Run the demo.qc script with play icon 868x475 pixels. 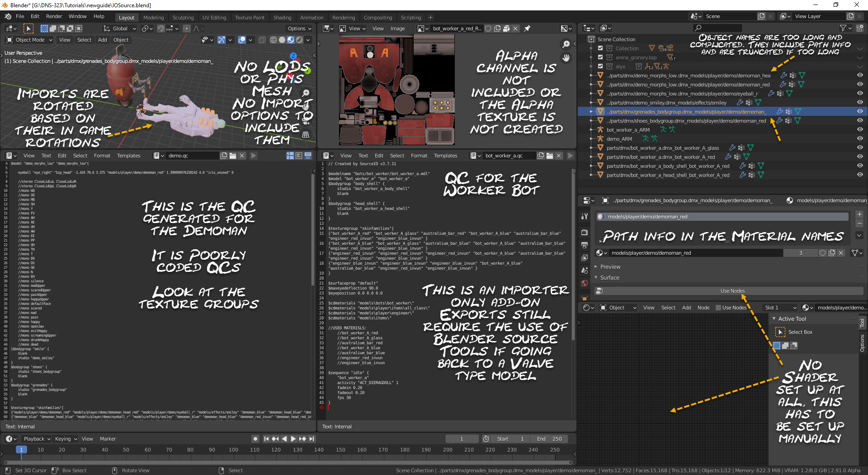coord(254,156)
